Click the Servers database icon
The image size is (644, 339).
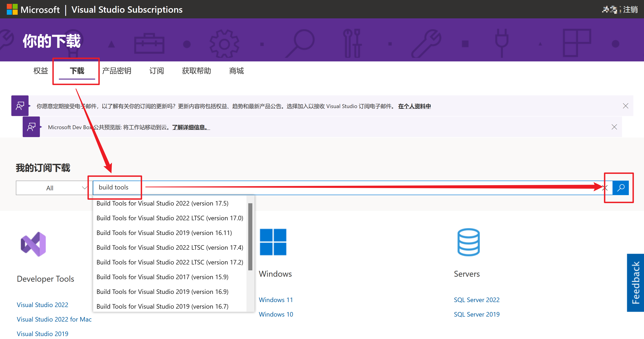tap(468, 242)
